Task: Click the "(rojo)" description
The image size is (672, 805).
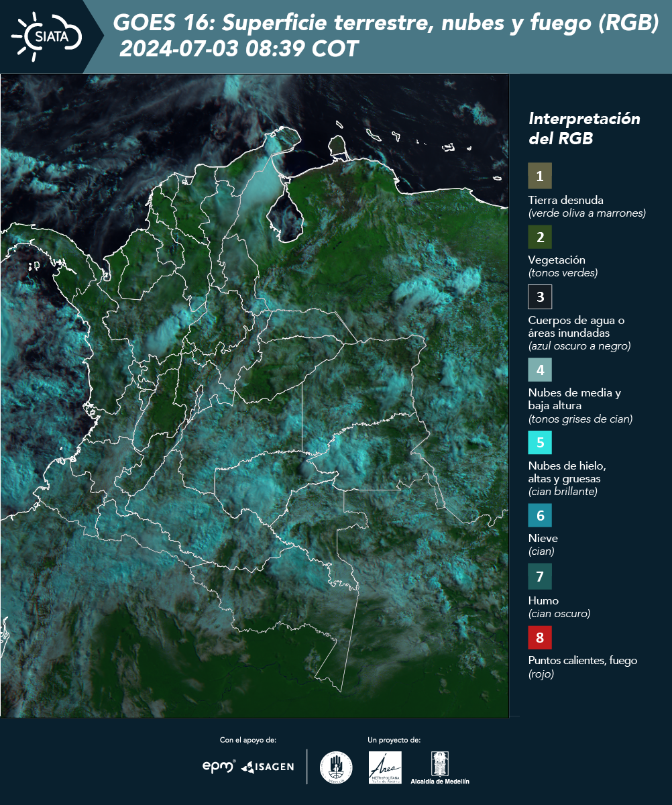Action: click(541, 674)
